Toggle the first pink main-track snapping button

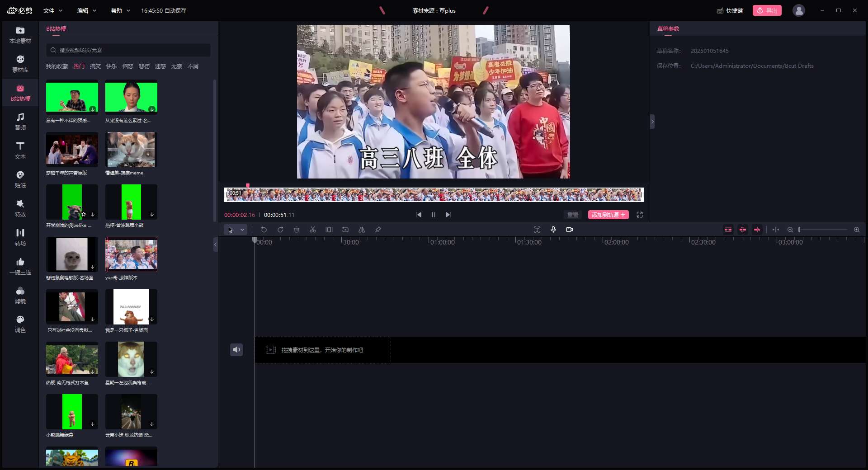pos(728,230)
